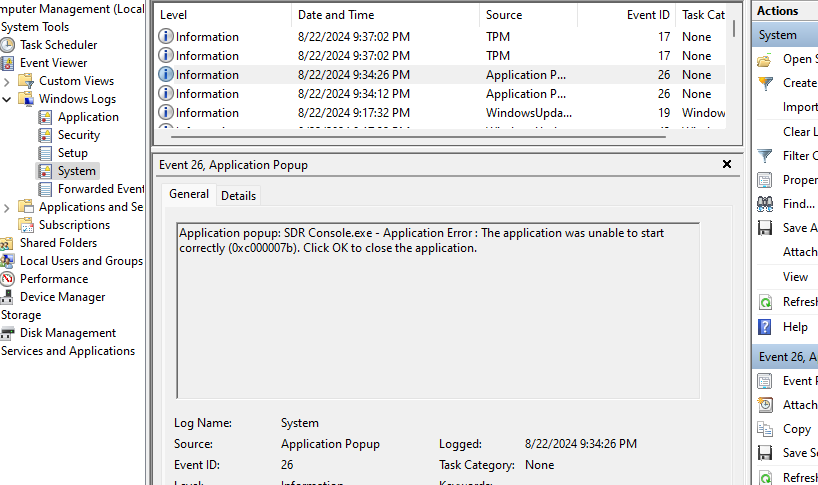The height and width of the screenshot is (485, 818).
Task: Close the Event 26 preview pane
Action: pos(727,164)
